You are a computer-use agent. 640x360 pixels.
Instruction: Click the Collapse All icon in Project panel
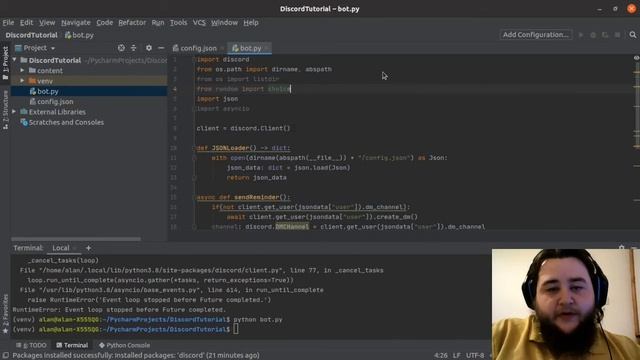tap(133, 48)
